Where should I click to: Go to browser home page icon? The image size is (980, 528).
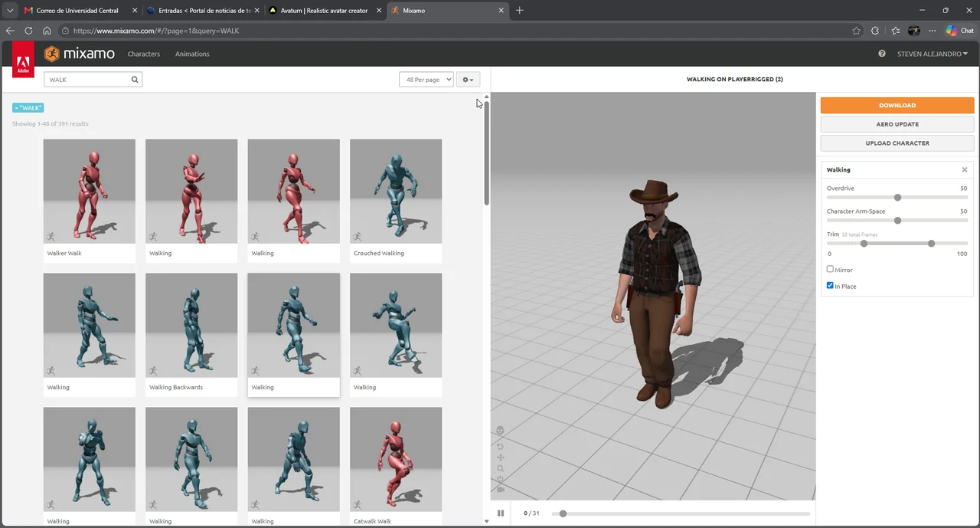47,31
